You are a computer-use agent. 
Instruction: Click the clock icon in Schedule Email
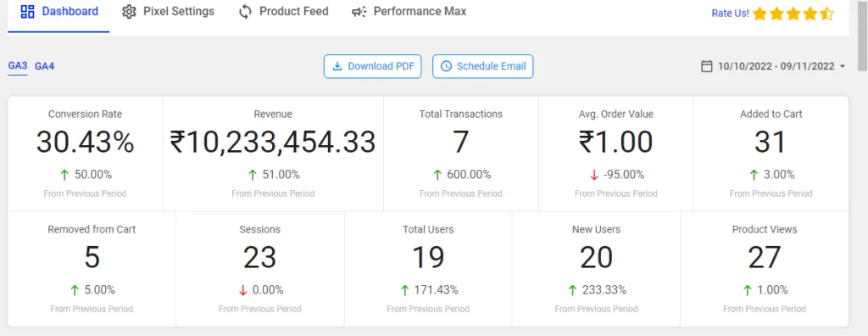(x=446, y=66)
